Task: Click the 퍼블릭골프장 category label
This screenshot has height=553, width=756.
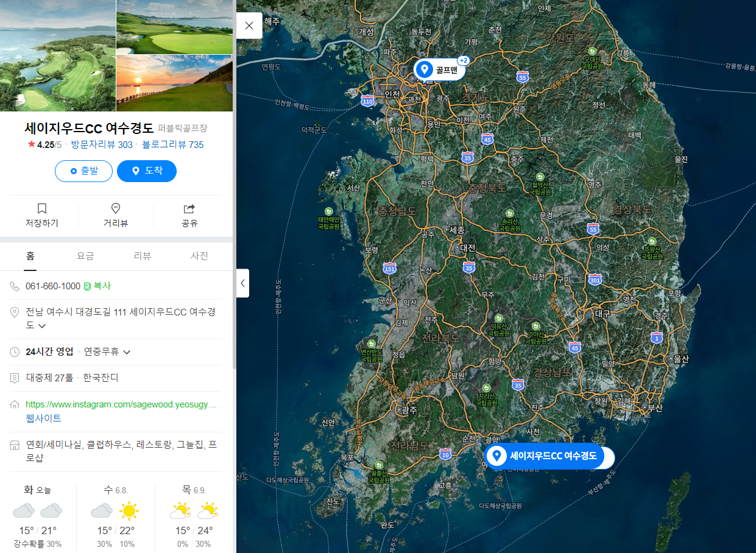Action: (183, 129)
